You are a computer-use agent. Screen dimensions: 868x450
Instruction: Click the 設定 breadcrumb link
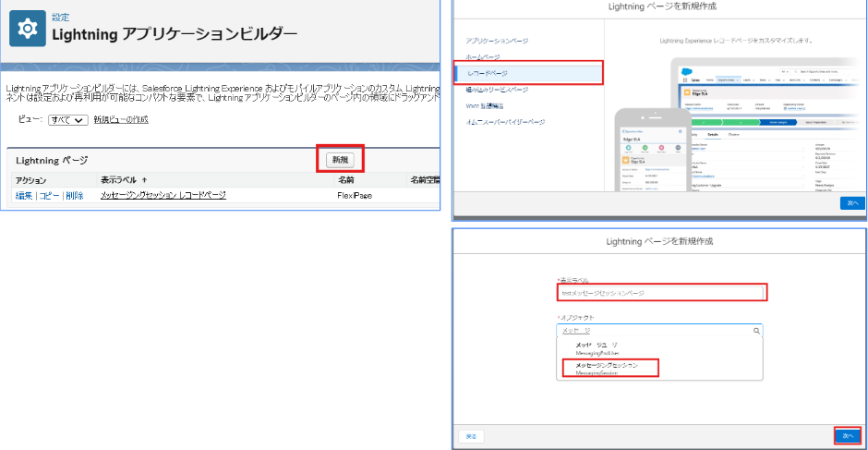tap(61, 18)
